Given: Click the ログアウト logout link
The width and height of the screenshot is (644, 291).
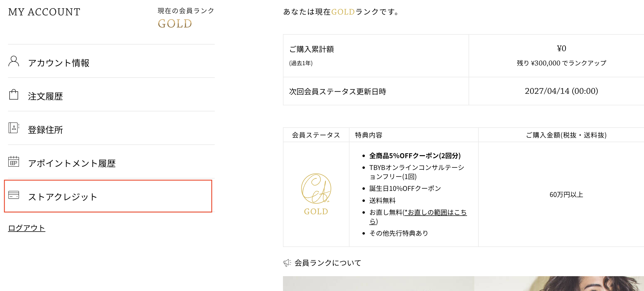Looking at the screenshot, I should [27, 228].
